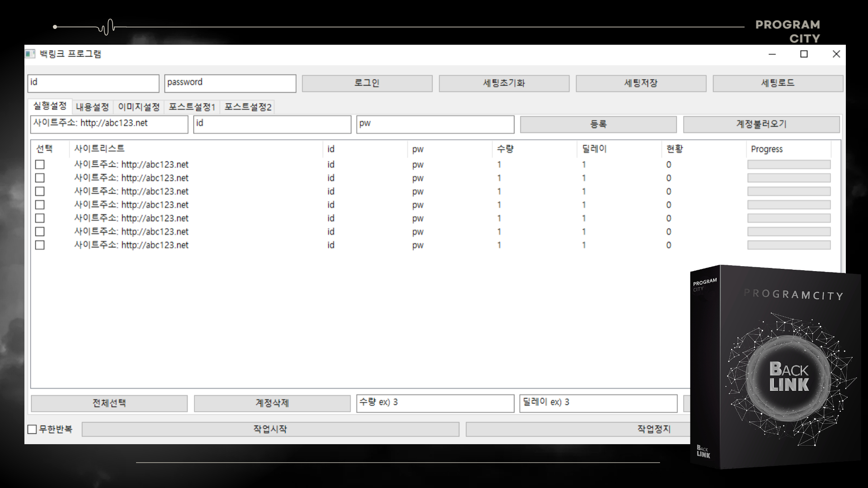Click the 전체선택 button
This screenshot has height=488, width=868.
[x=109, y=404]
